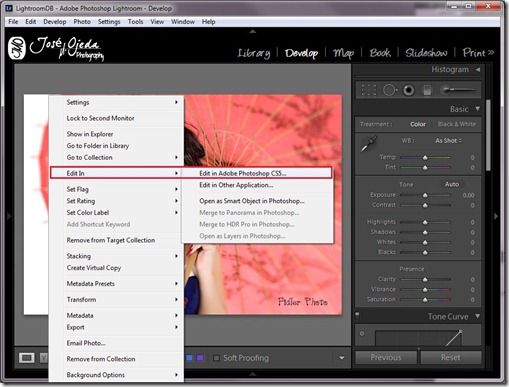
Task: Expand the Set Flag submenu
Action: (116, 189)
